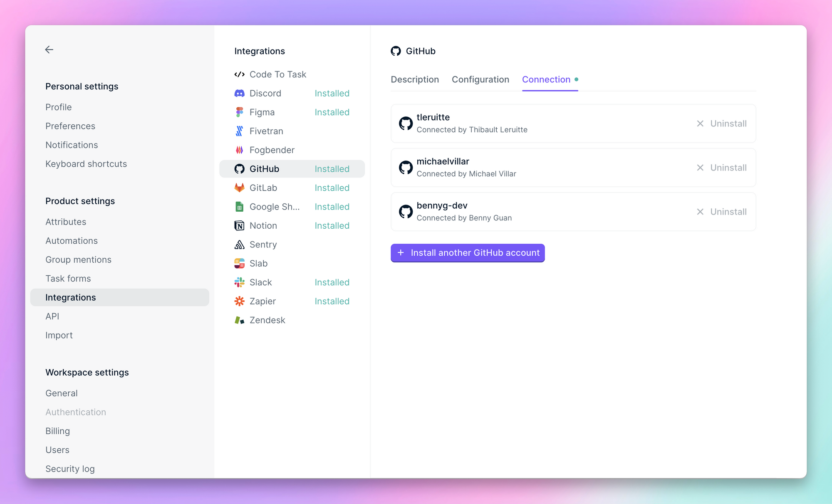Click the Fogbender logo icon

coord(239,150)
